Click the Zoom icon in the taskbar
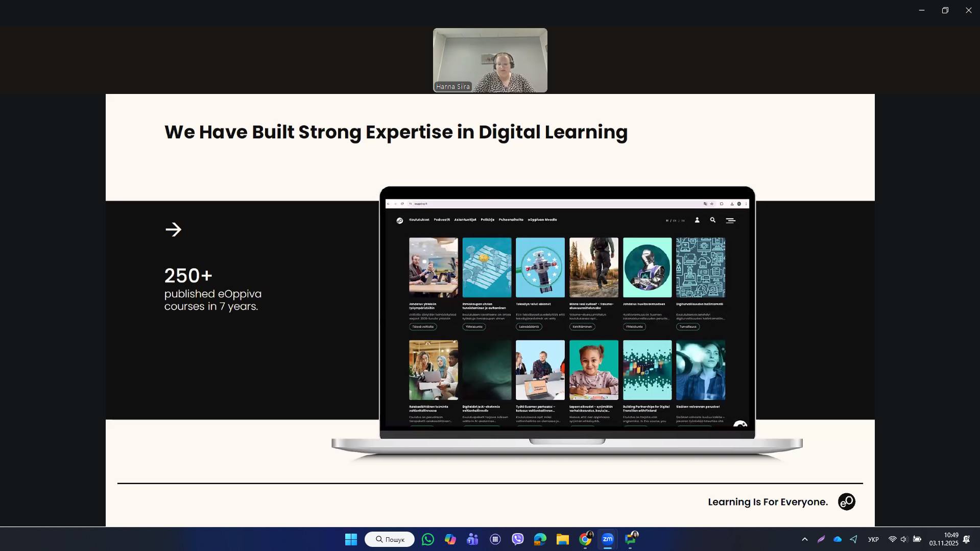 click(x=607, y=539)
